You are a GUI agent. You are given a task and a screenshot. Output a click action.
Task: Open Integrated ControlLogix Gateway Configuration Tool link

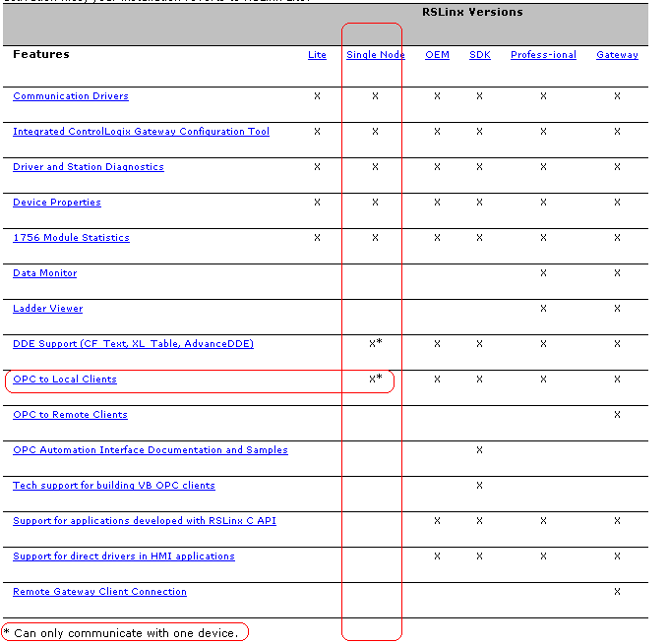point(141,132)
